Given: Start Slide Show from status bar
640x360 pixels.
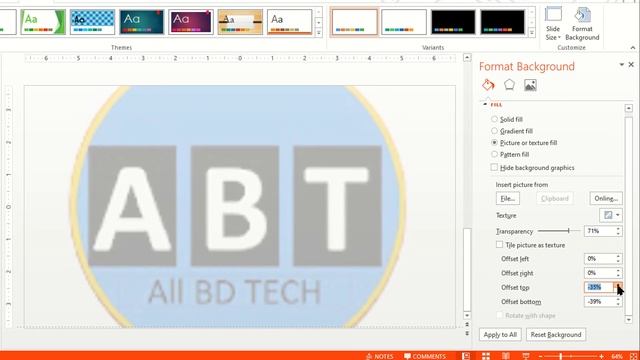Looking at the screenshot, I should pos(526,356).
